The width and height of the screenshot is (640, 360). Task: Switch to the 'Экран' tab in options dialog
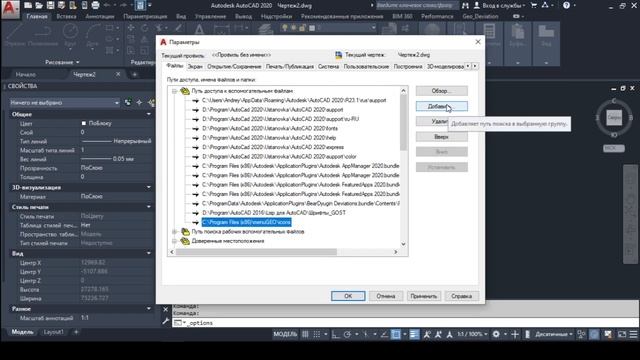[195, 66]
